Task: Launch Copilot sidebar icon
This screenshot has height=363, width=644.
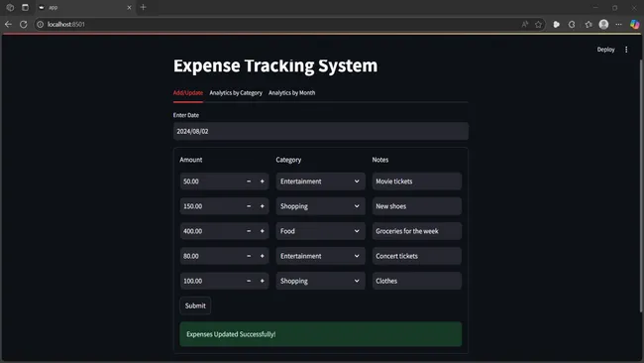Action: point(634,24)
